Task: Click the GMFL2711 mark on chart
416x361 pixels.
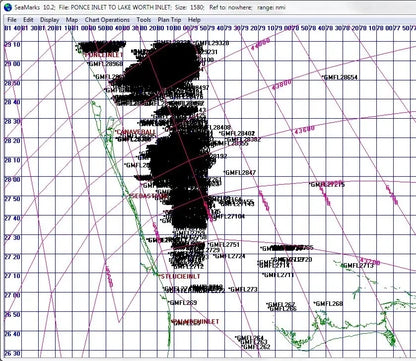Action: (x=278, y=275)
